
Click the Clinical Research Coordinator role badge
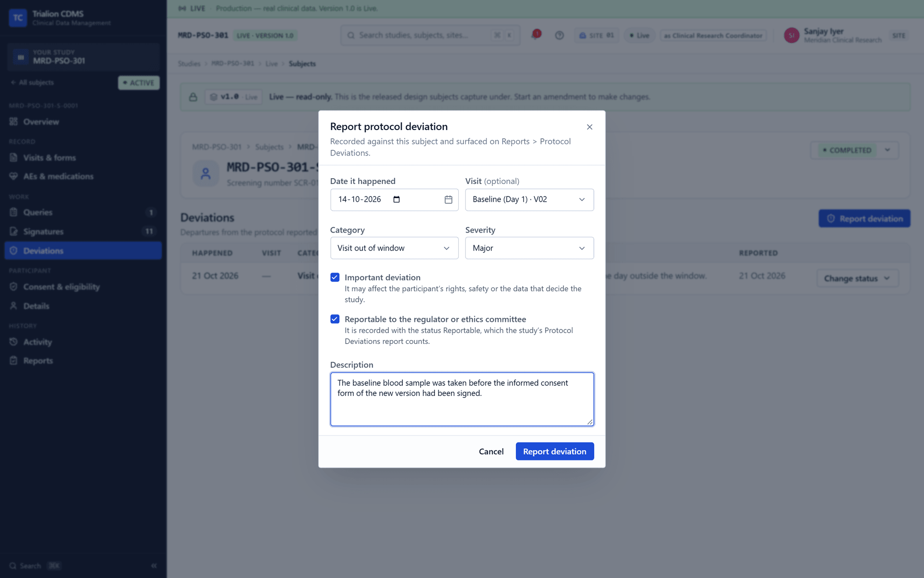point(713,36)
